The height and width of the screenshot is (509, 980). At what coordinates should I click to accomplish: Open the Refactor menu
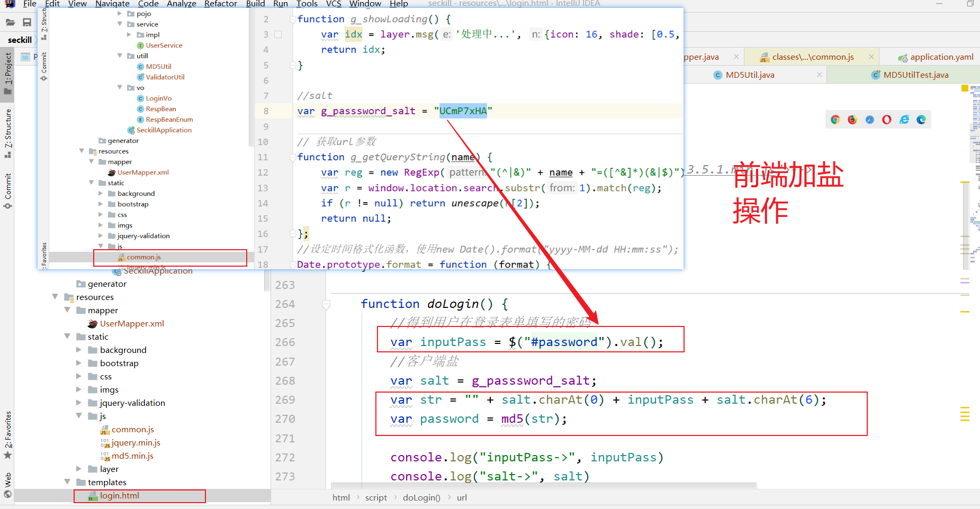221,4
